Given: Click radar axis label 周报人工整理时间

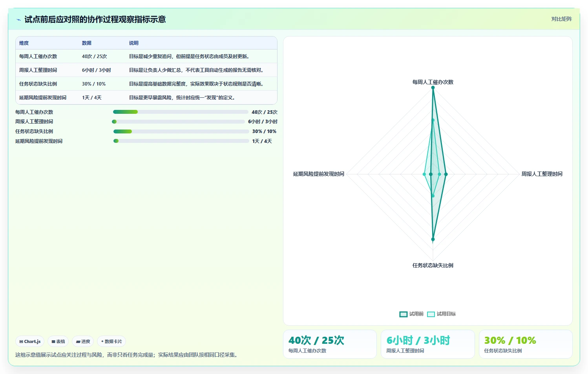Looking at the screenshot, I should click(x=542, y=174).
